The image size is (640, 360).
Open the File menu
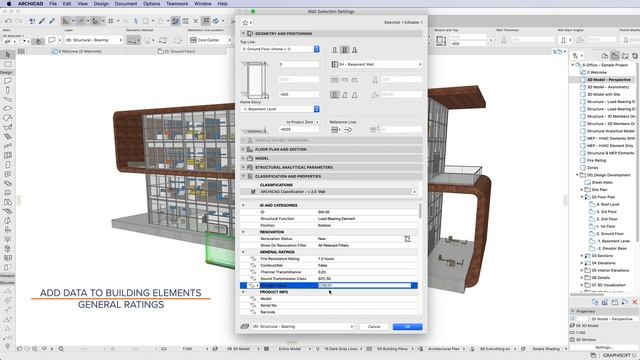click(x=53, y=4)
